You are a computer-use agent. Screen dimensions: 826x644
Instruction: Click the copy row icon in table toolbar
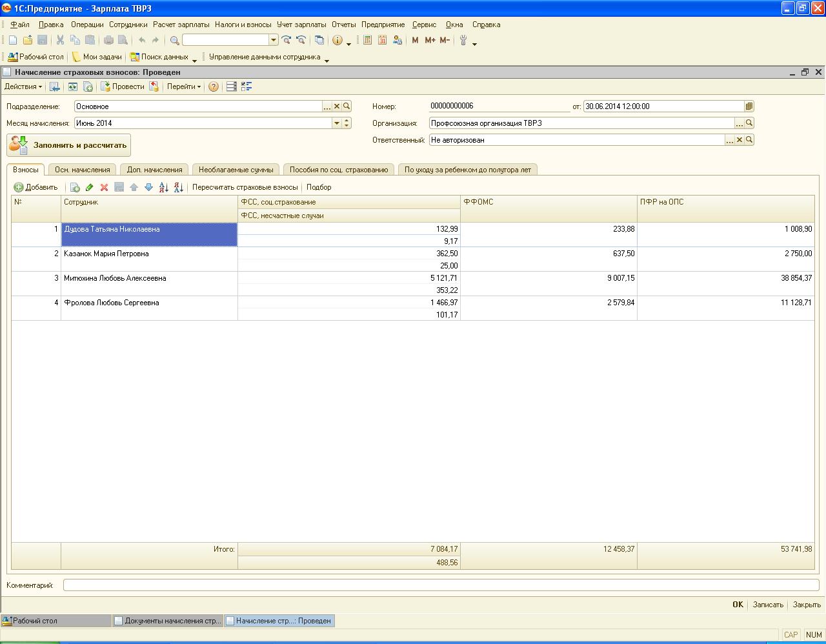pyautogui.click(x=75, y=187)
